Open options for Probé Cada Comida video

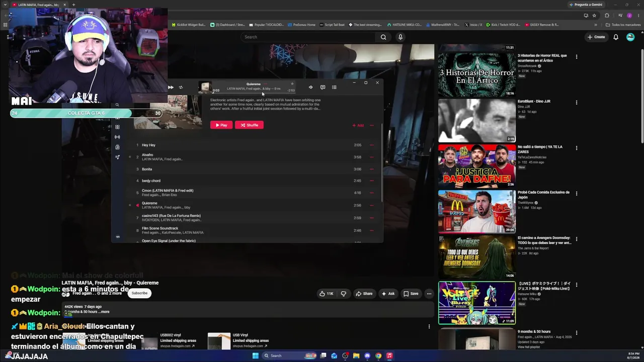point(577,194)
